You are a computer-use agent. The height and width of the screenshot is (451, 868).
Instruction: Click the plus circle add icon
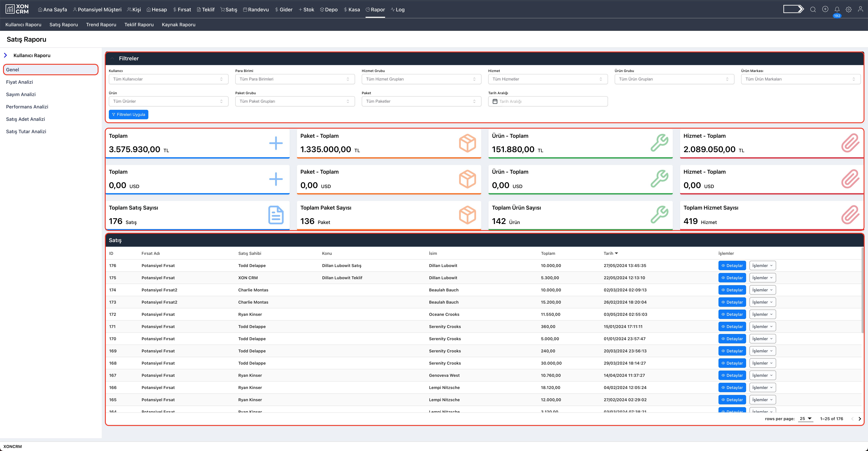(825, 9)
